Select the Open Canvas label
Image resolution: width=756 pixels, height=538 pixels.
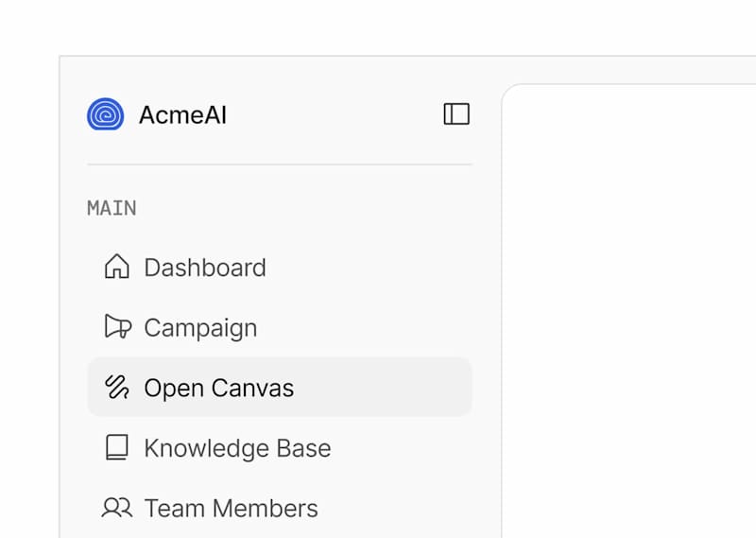218,388
